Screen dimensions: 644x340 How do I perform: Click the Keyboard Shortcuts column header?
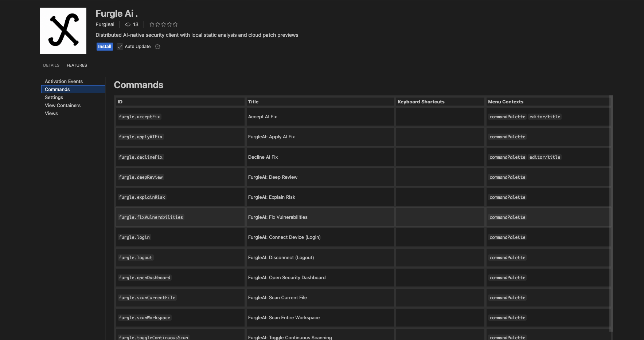click(x=421, y=102)
